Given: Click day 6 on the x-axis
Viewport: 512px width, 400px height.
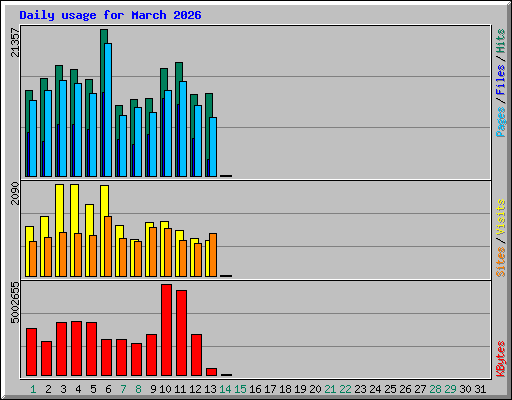Looking at the screenshot, I should pyautogui.click(x=108, y=389).
